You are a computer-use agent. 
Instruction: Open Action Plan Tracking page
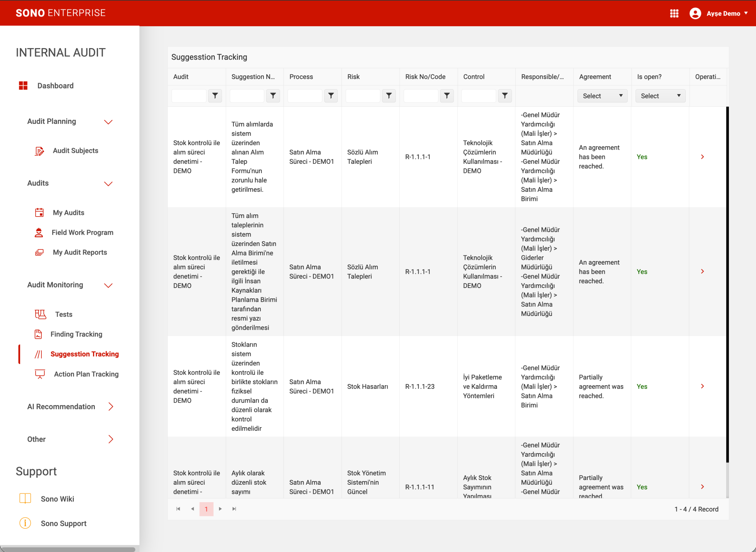(x=86, y=374)
